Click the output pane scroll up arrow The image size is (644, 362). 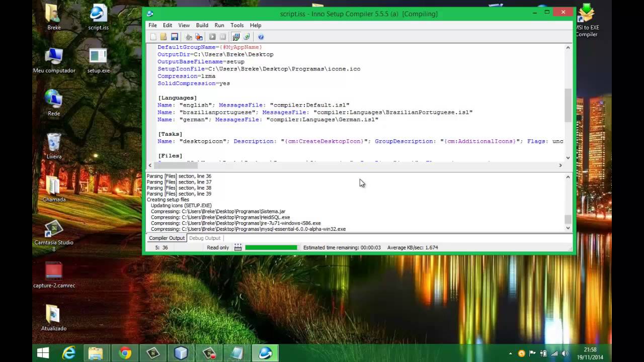(x=568, y=177)
